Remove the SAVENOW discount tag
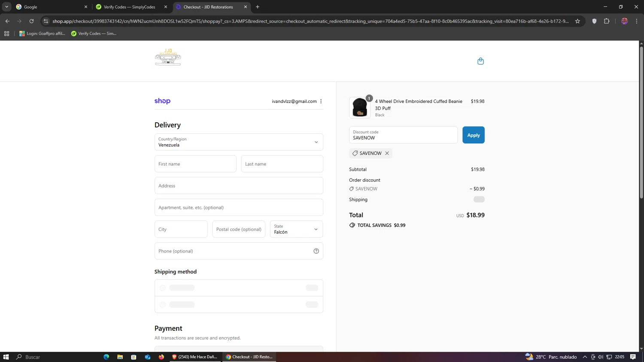The height and width of the screenshot is (362, 644). point(387,153)
